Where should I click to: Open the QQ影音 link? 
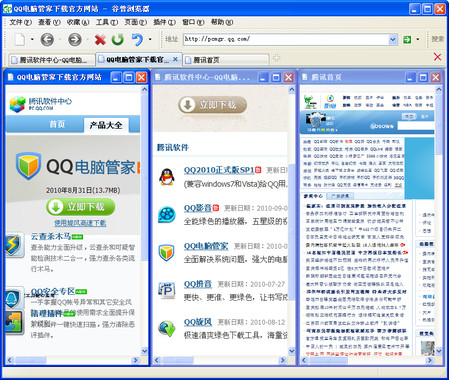click(198, 208)
